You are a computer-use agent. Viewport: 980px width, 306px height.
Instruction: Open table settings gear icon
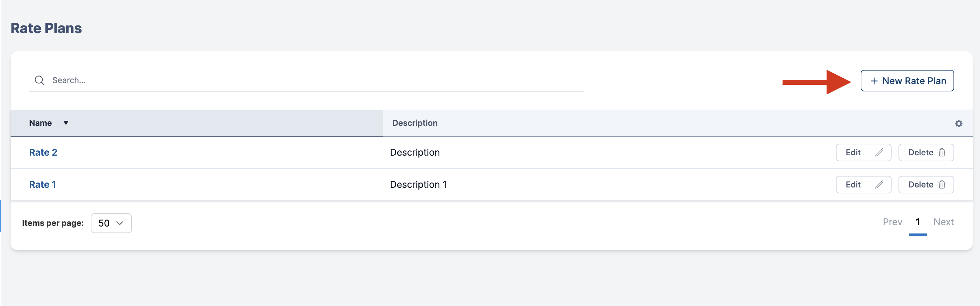point(958,123)
